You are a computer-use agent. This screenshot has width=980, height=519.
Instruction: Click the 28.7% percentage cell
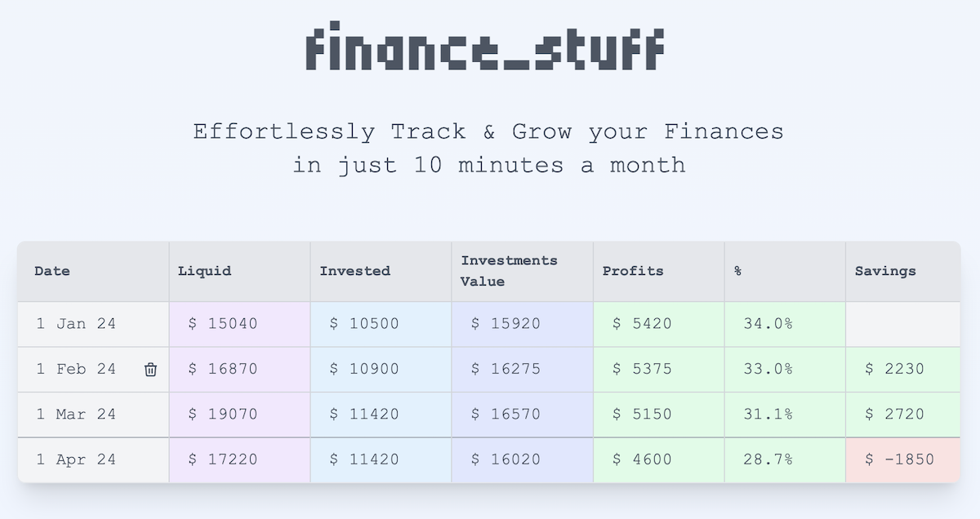(x=785, y=460)
